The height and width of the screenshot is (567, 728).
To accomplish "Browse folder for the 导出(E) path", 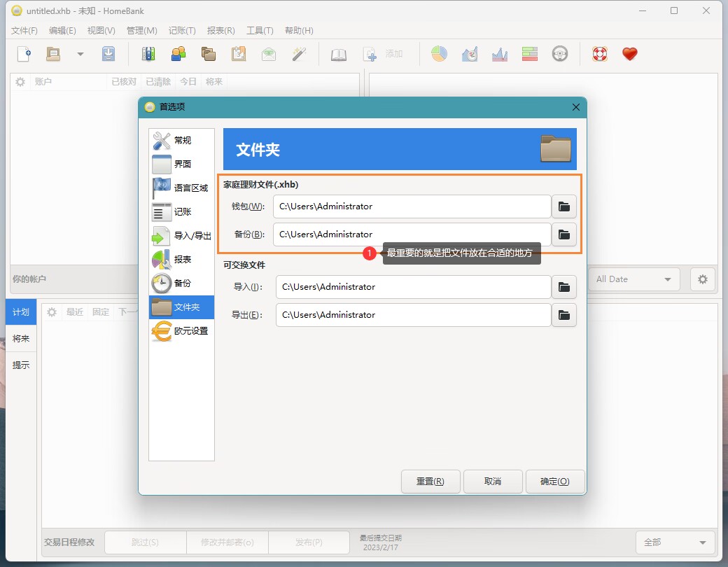I will pyautogui.click(x=564, y=315).
